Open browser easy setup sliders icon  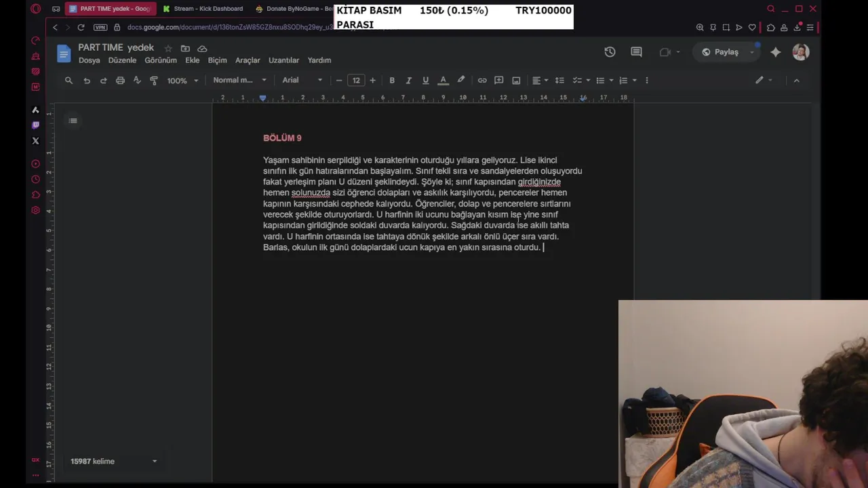[x=810, y=27]
